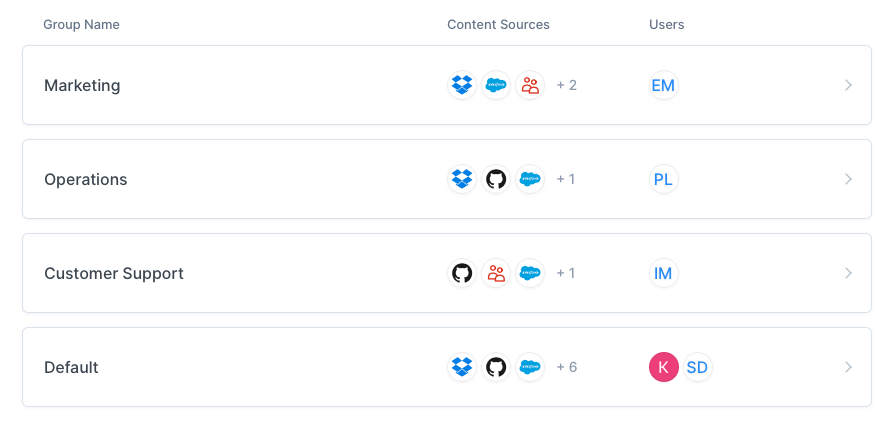Click the Dropbox icon in the Operations row
The height and width of the screenshot is (421, 891).
(x=462, y=179)
